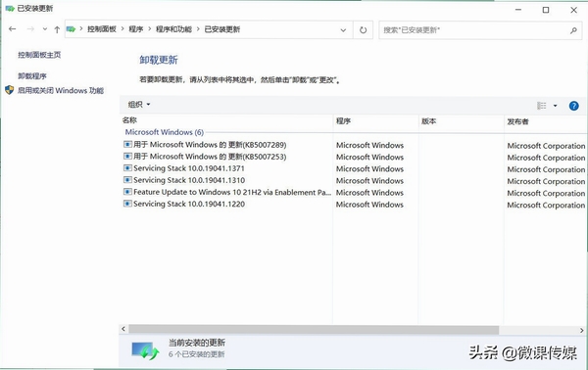Viewport: 588px width, 370px height.
Task: Click icon of Servicing Stack 10.0.19041.1220
Action: coord(127,204)
